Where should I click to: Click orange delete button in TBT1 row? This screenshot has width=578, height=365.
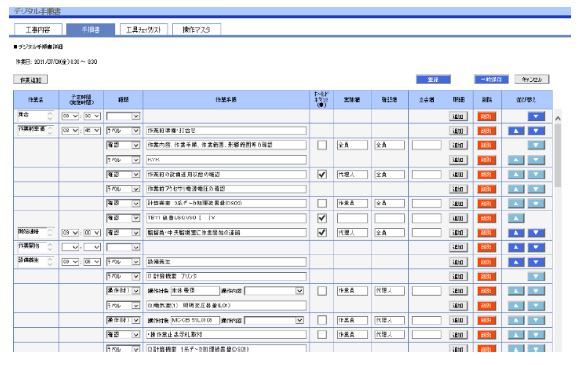point(487,218)
